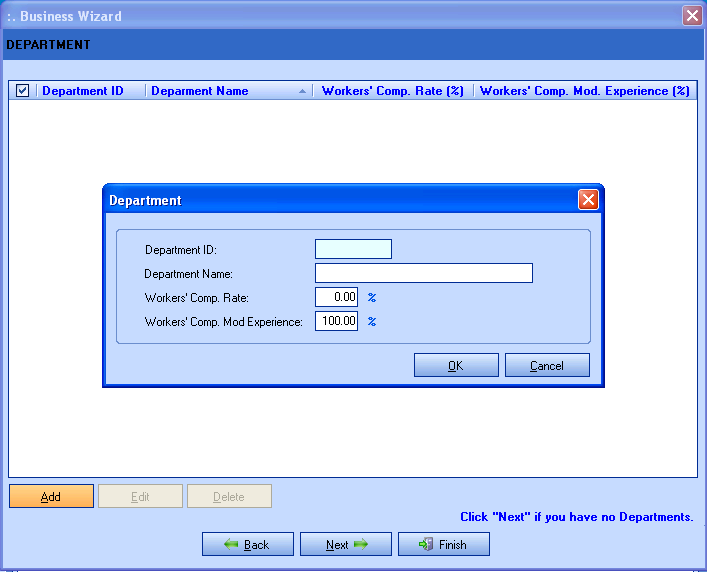Click Workers' Comp. Mod. Experience column header
Screen dimensions: 707x572
click(584, 91)
